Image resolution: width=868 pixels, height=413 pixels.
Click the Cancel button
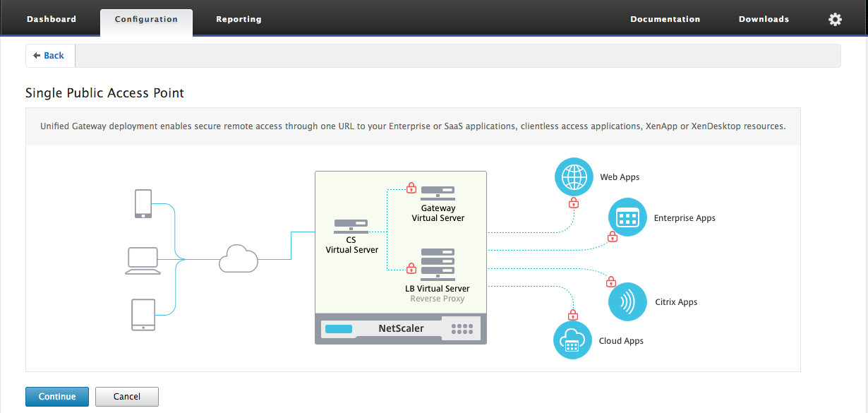127,397
